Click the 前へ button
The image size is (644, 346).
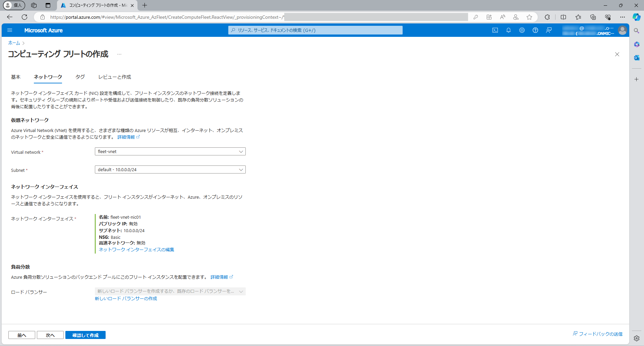click(22, 335)
